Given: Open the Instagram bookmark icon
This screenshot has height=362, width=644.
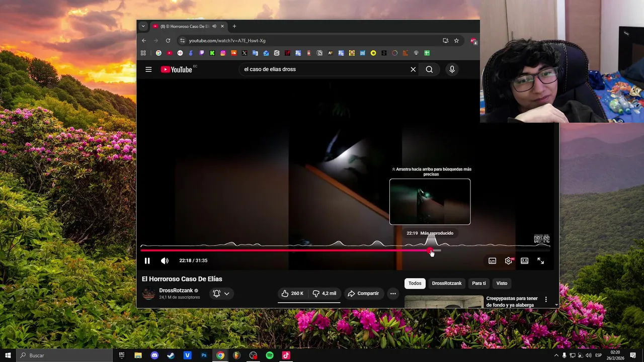Looking at the screenshot, I should click(x=223, y=53).
